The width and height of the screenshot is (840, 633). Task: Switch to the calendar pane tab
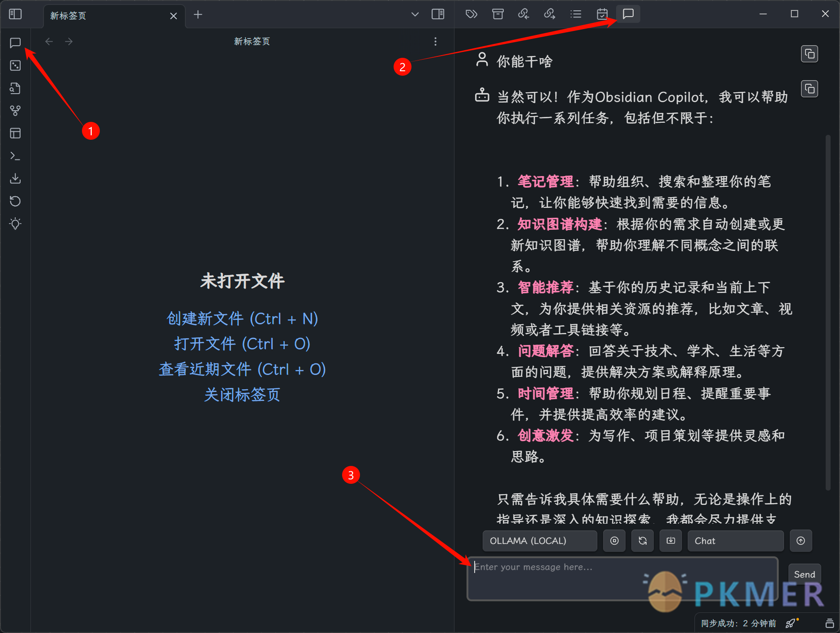pos(602,14)
